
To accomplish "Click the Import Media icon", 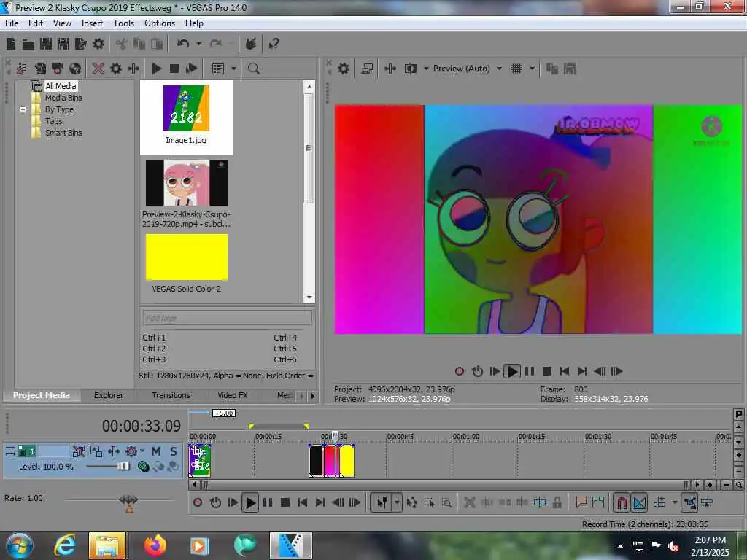I will tap(40, 69).
